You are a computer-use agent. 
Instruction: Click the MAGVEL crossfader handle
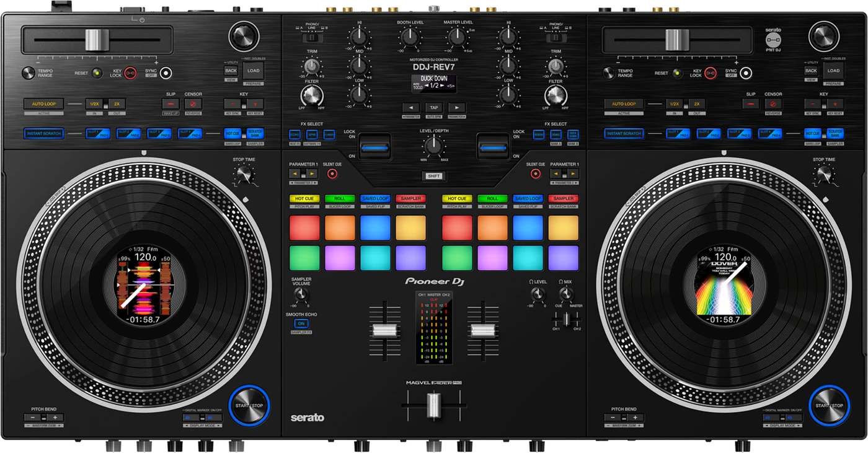pyautogui.click(x=433, y=405)
